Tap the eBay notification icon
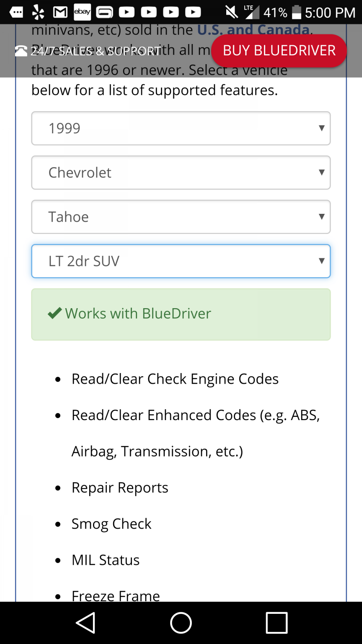362x644 pixels. [x=82, y=12]
